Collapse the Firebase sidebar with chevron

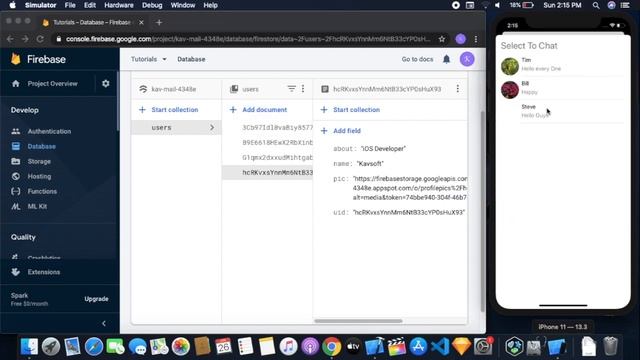pyautogui.click(x=104, y=323)
